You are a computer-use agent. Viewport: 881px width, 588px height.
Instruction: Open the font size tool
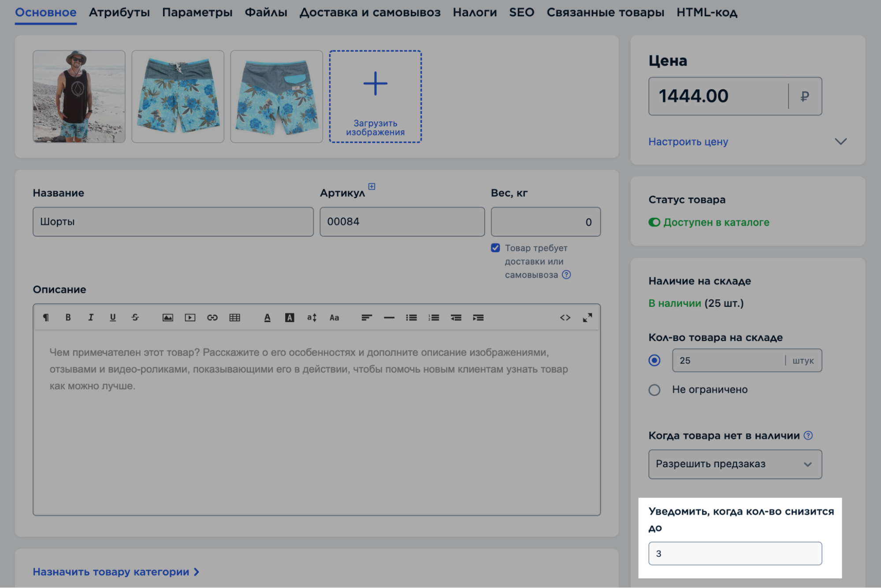coord(312,317)
